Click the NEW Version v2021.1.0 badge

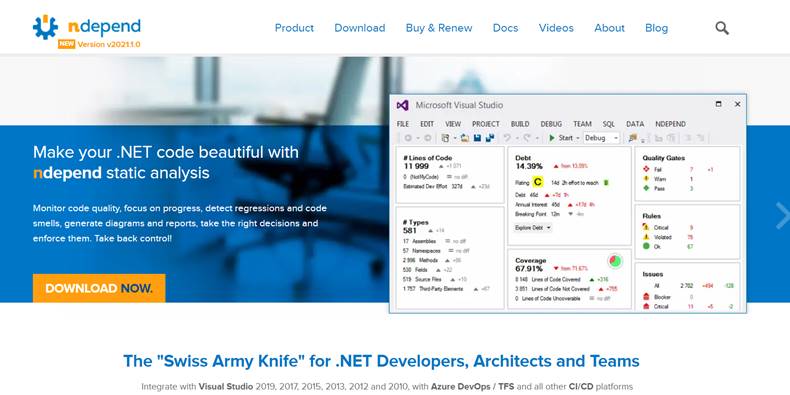[99, 44]
